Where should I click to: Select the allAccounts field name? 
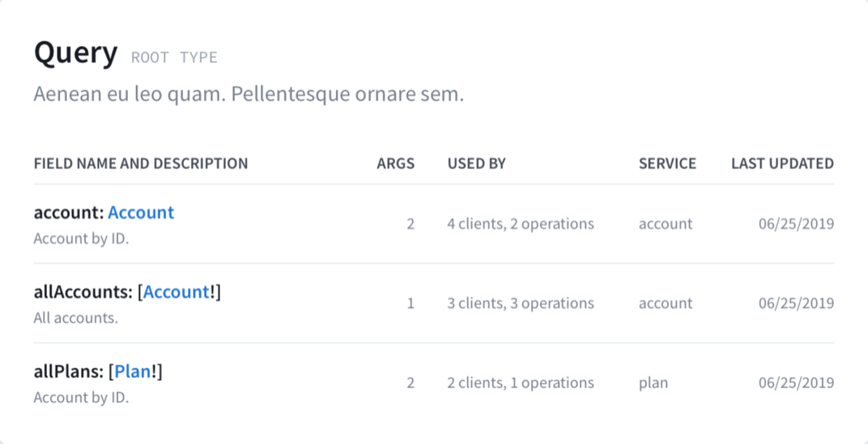pos(83,292)
